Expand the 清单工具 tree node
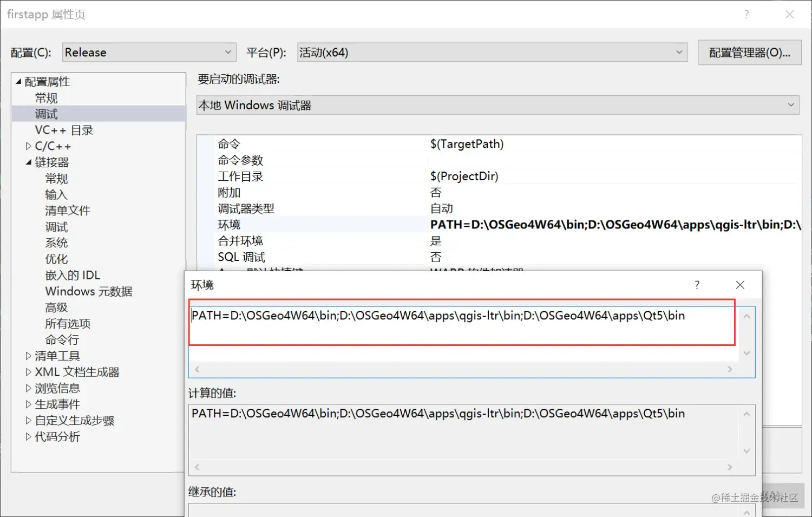812x517 pixels. (29, 356)
